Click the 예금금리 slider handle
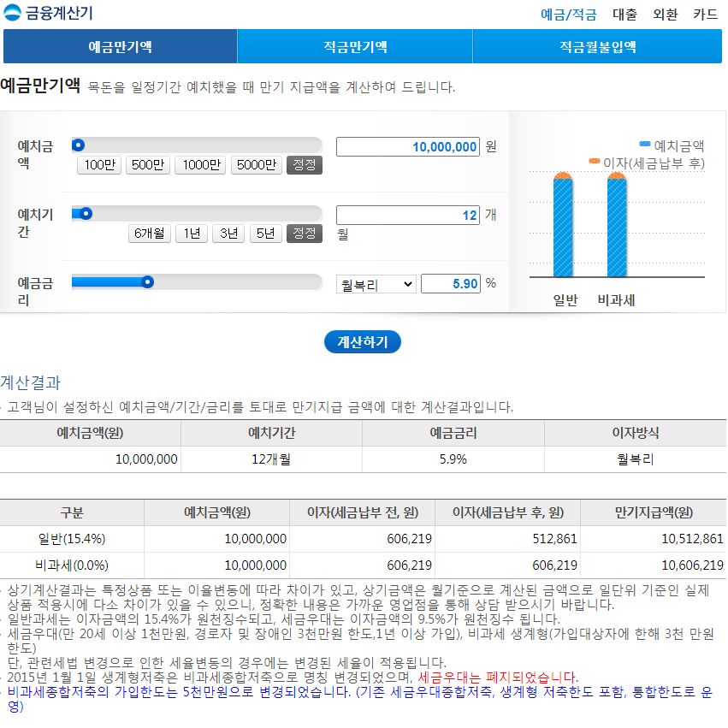 (x=148, y=281)
